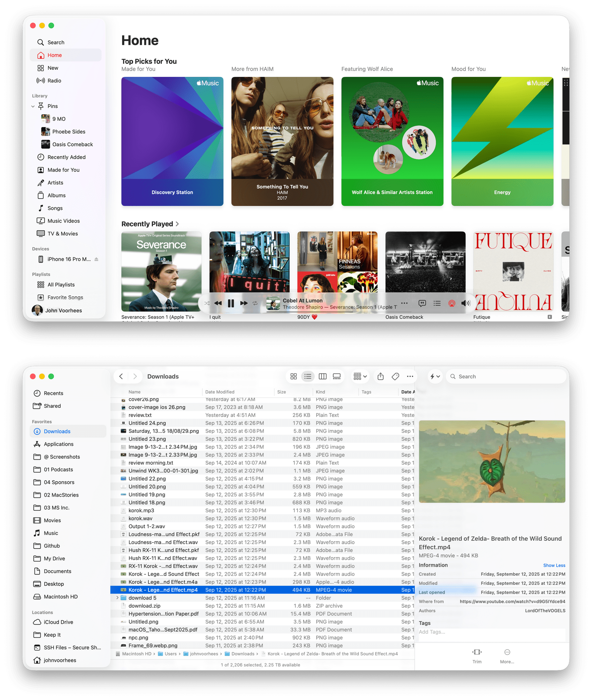Switch Finder to gallery view

click(x=337, y=376)
